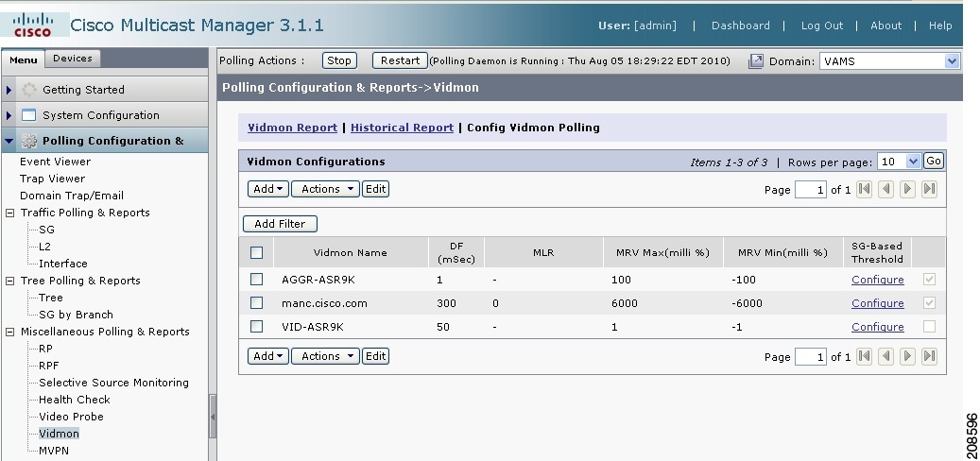Select Video Probe tree item
The width and height of the screenshot is (980, 461).
pos(71,417)
